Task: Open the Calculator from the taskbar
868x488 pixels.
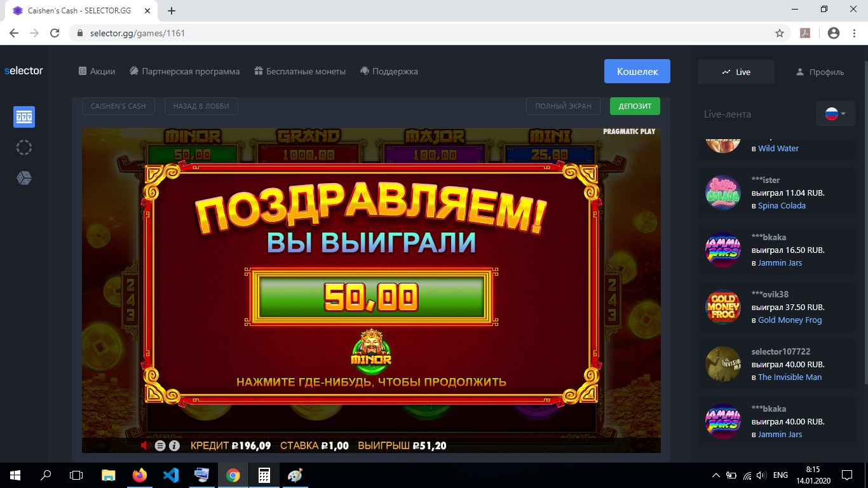Action: [264, 475]
